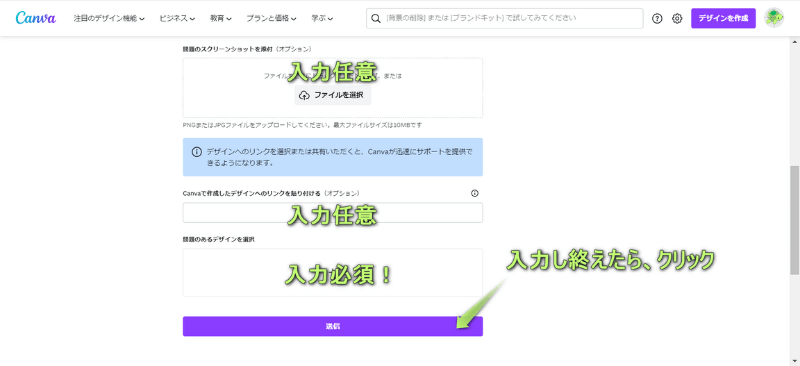The image size is (800, 366).
Task: Submit the form with 送信 button
Action: tap(333, 326)
